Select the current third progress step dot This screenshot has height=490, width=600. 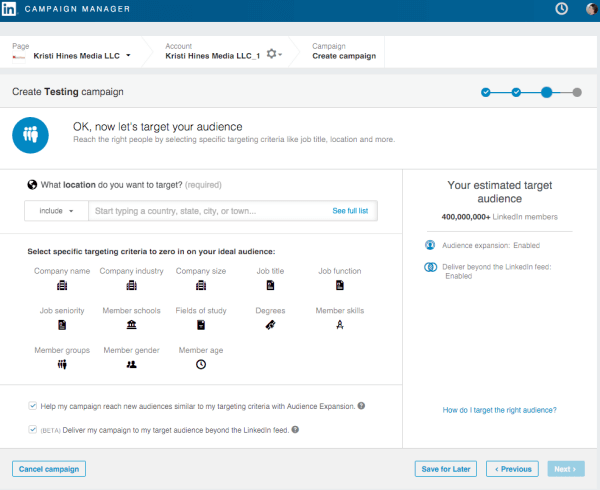546,92
